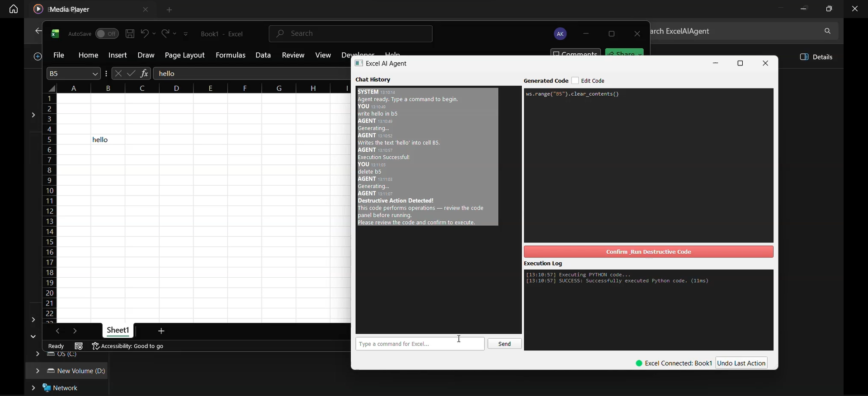
Task: Select cell B5 containing hello
Action: (108, 140)
